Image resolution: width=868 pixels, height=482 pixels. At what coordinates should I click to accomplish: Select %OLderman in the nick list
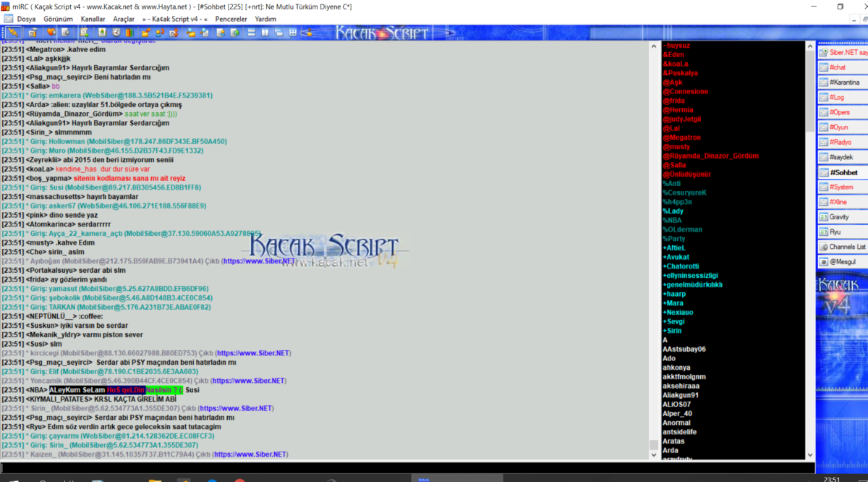tap(683, 229)
